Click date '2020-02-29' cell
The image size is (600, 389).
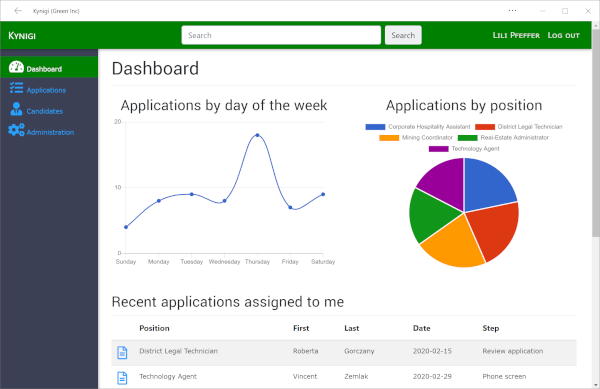[x=432, y=376]
